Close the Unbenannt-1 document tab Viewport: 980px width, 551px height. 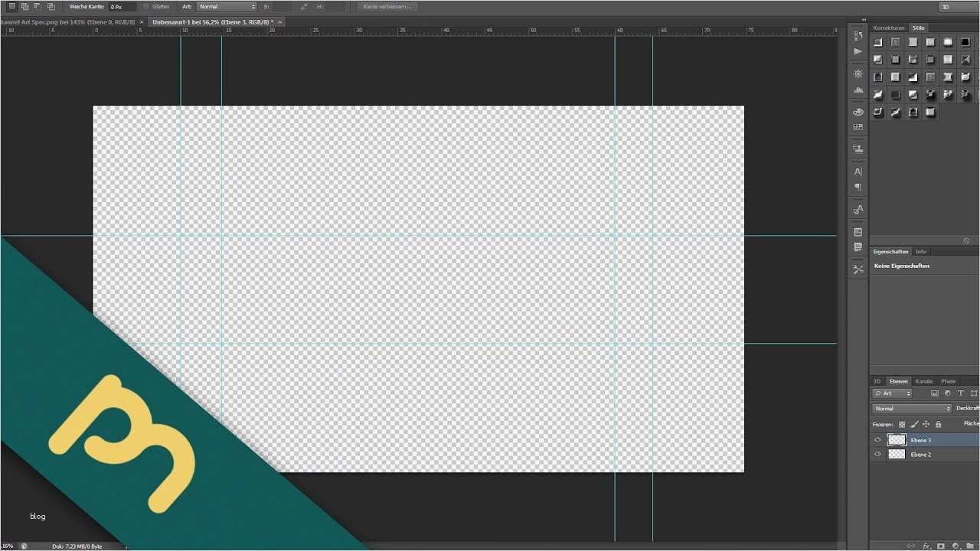pyautogui.click(x=280, y=22)
